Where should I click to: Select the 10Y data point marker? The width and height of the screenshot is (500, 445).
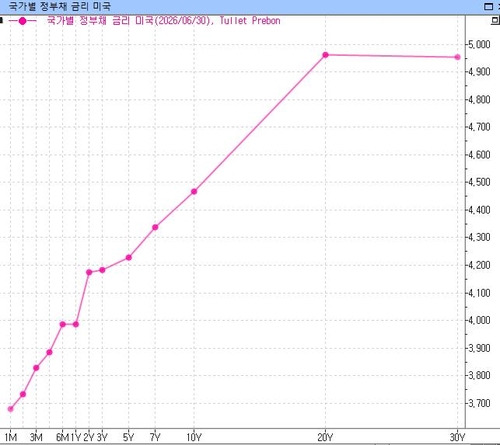(194, 191)
